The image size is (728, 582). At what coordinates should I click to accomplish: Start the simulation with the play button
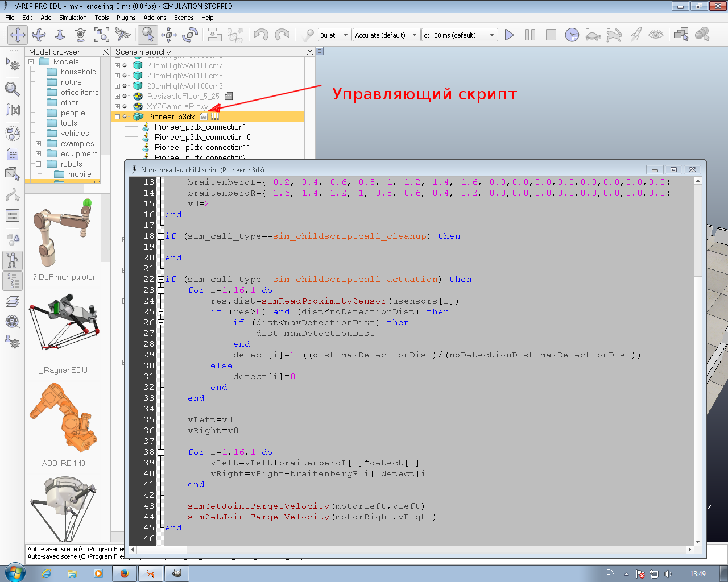pos(509,35)
